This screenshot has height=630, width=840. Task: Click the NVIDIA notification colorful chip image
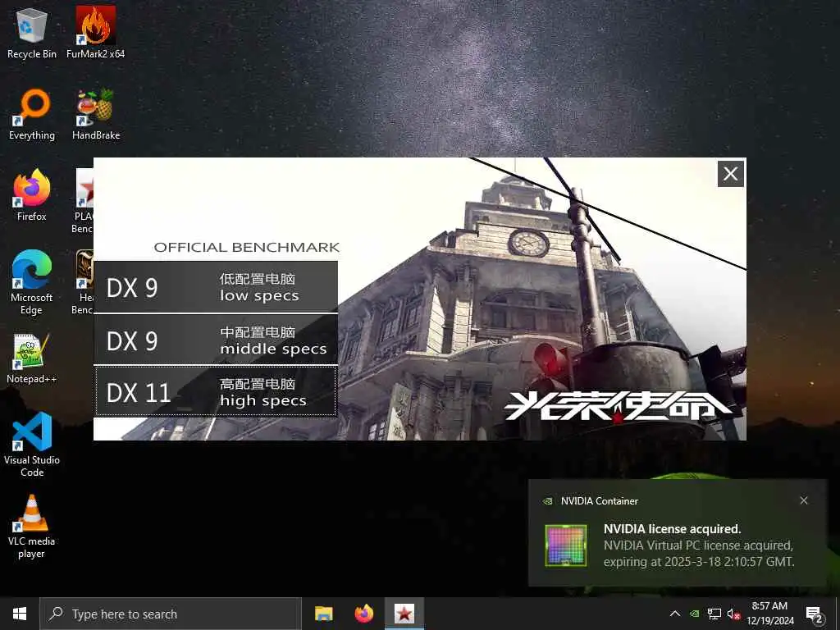pyautogui.click(x=566, y=546)
